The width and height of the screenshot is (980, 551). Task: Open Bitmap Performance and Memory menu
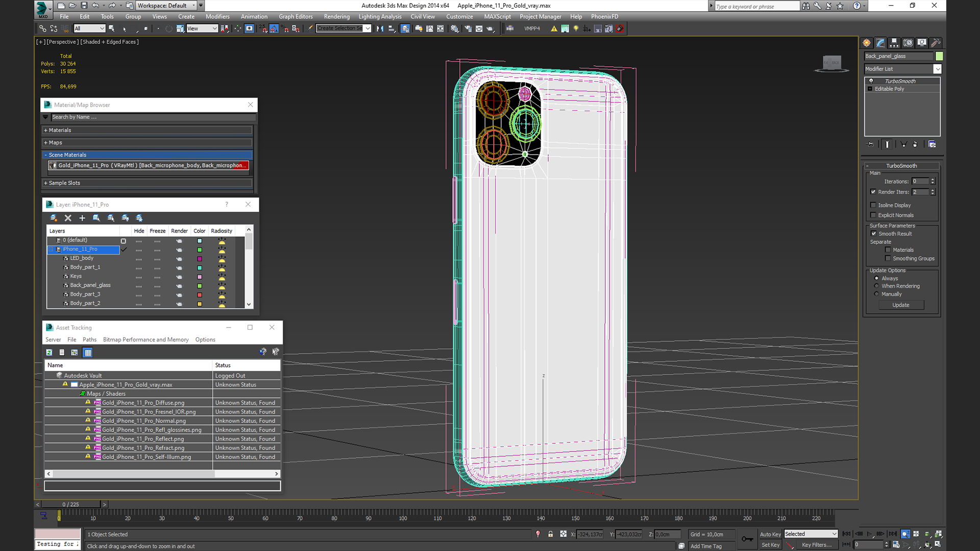pyautogui.click(x=145, y=340)
